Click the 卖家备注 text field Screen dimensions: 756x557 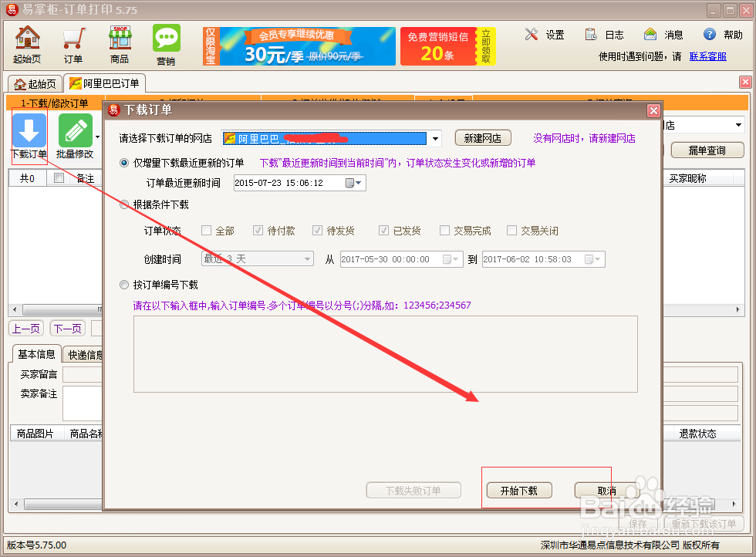click(x=83, y=403)
